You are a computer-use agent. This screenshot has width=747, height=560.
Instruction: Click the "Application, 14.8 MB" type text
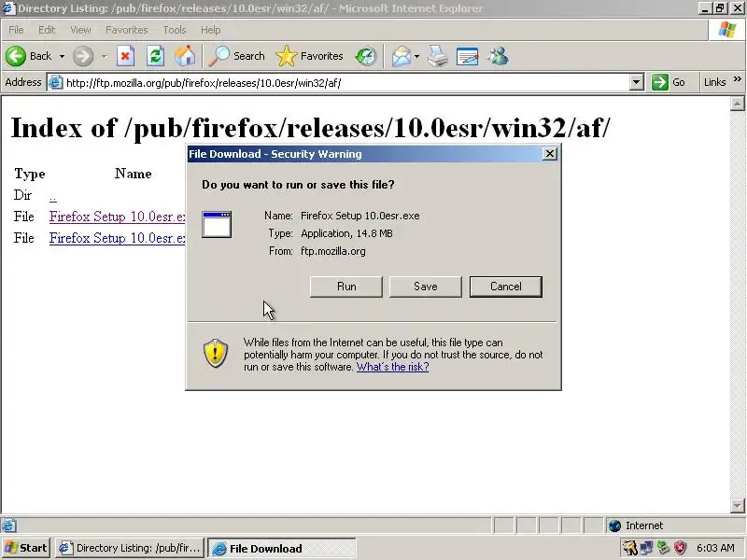[x=346, y=233]
